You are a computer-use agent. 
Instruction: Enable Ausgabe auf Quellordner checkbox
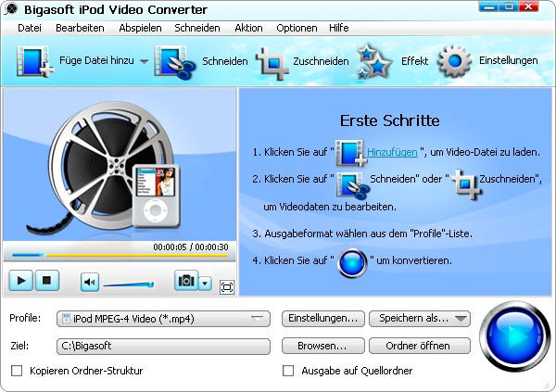288,371
